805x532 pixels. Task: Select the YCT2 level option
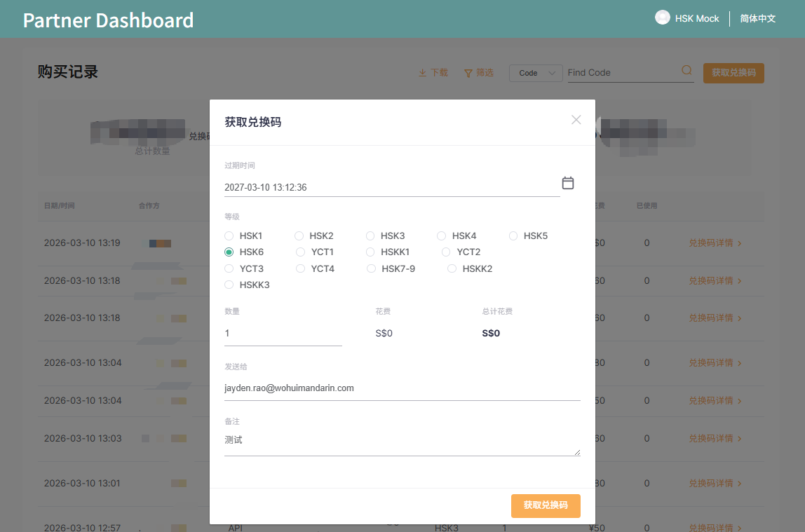(446, 252)
